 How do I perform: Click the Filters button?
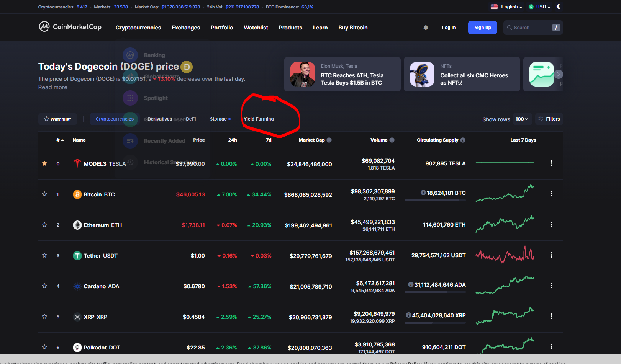click(549, 119)
